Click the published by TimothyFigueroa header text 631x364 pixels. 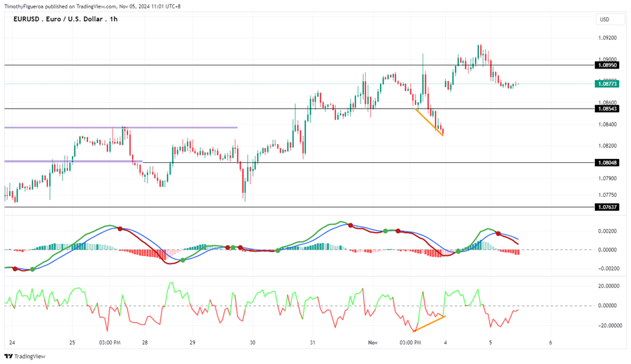tap(92, 6)
